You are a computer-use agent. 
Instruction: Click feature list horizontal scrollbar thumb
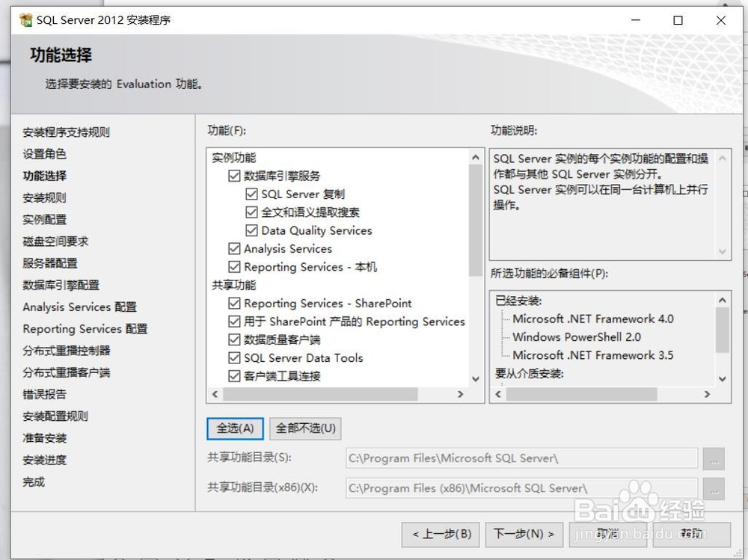(321, 394)
